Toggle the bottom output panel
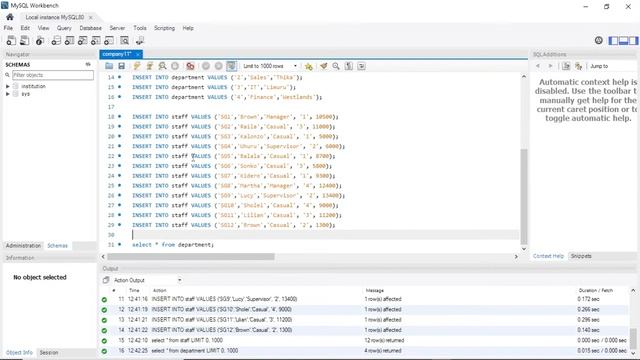Viewport: 640px width, 360px height. [x=623, y=40]
